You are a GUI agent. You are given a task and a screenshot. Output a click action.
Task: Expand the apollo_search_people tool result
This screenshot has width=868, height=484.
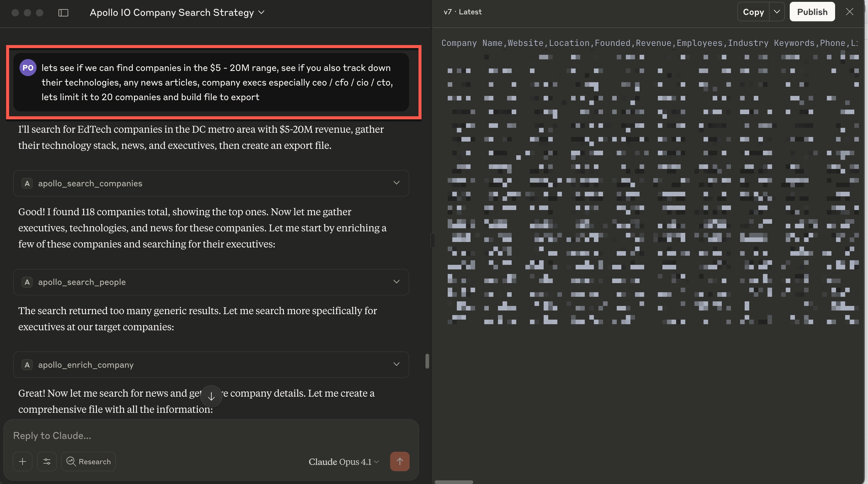pos(397,282)
